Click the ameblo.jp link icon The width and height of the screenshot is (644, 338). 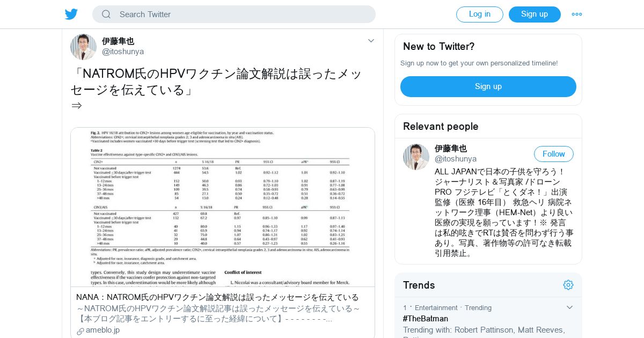coord(80,330)
